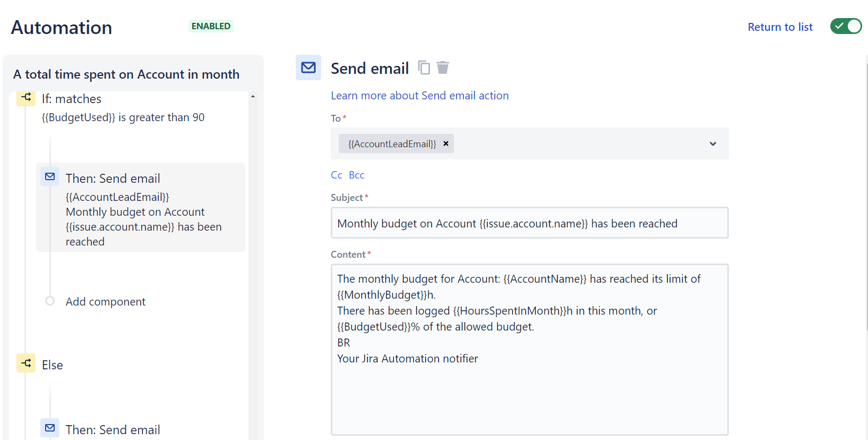Expand the To recipients dropdown
This screenshot has width=868, height=440.
(x=712, y=144)
